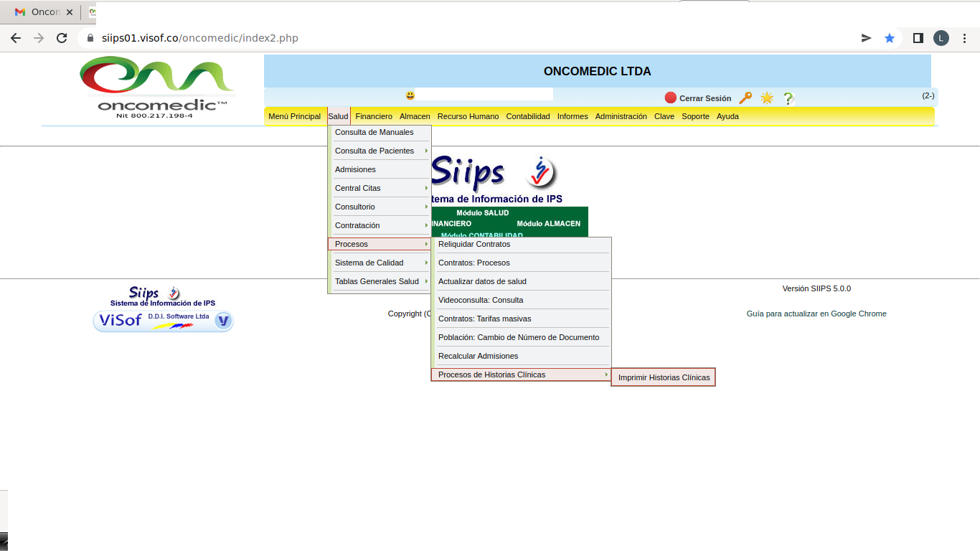
Task: Bookmark page with Chrome star icon
Action: tap(890, 38)
